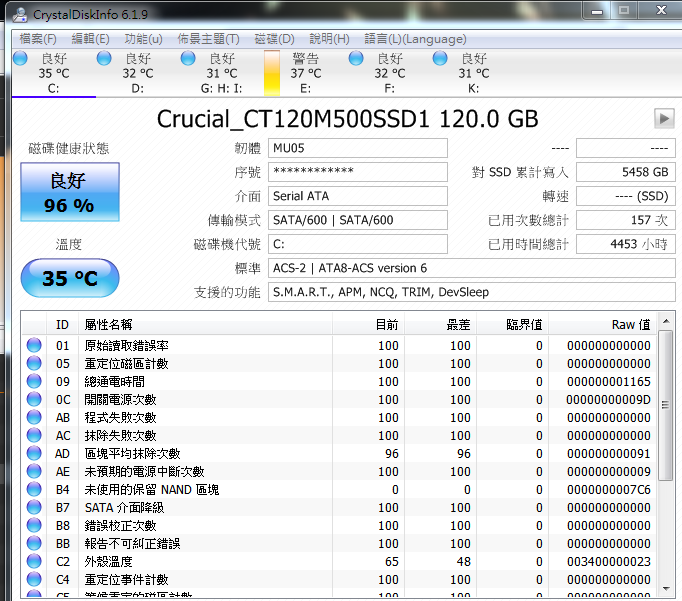The image size is (682, 601).
Task: Click the 4453 小時 power on hours value
Action: click(626, 244)
